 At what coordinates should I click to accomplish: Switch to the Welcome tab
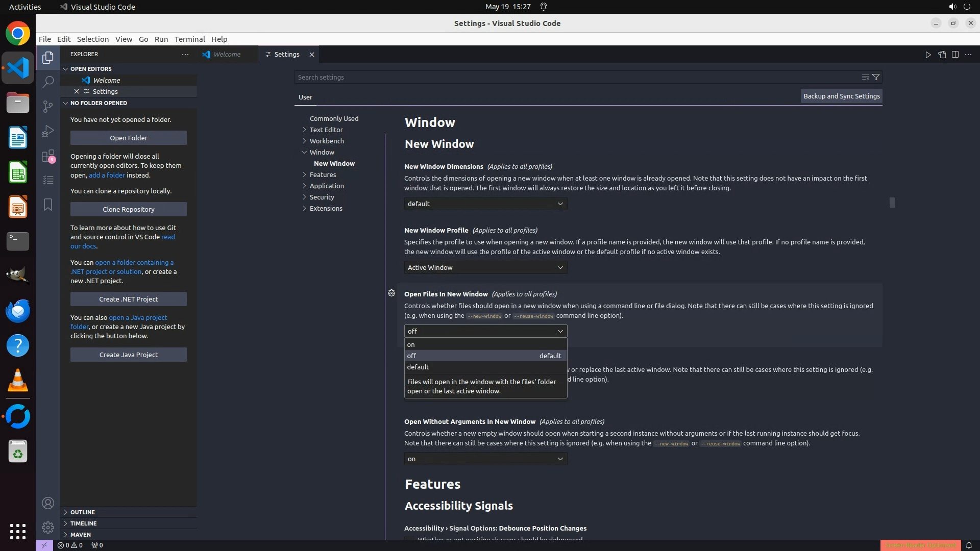(x=227, y=55)
